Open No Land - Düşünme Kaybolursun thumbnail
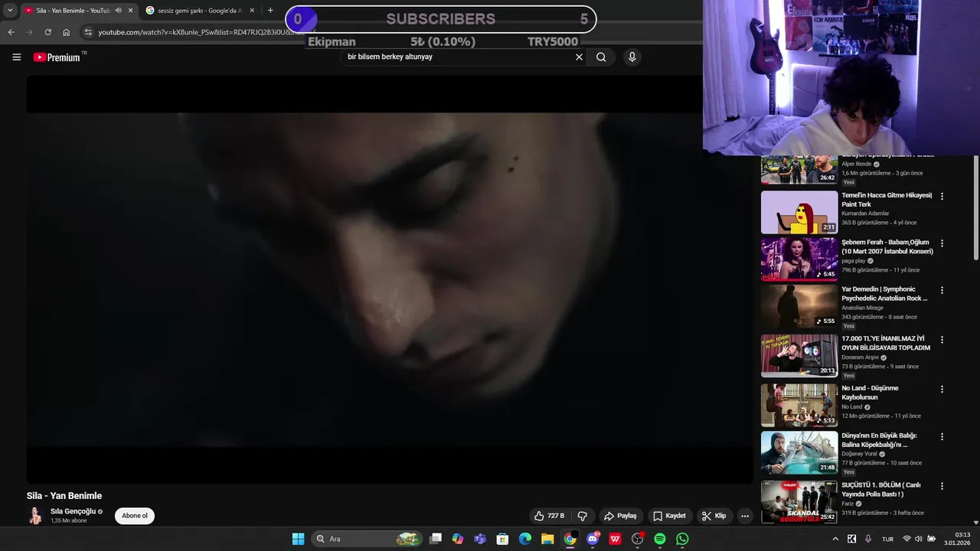Image resolution: width=980 pixels, height=551 pixels. point(799,406)
